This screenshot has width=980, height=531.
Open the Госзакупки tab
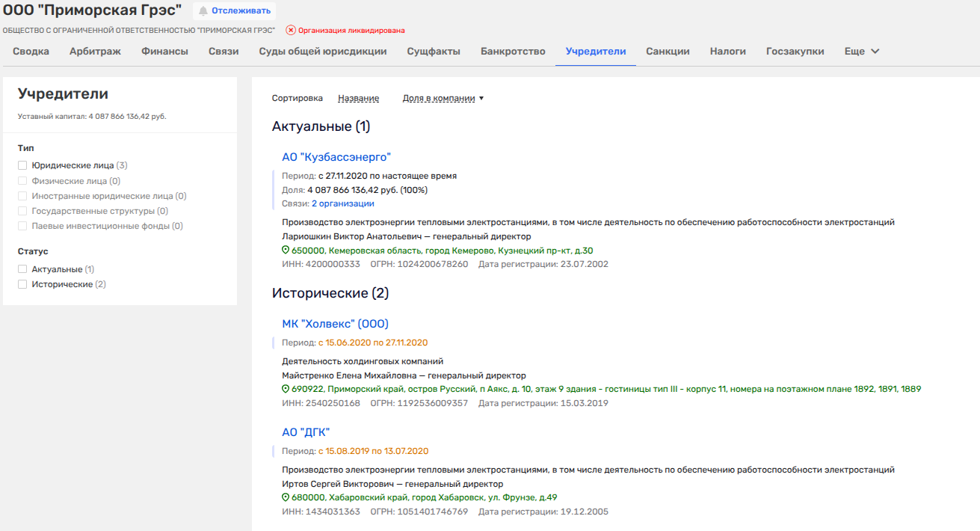click(795, 52)
